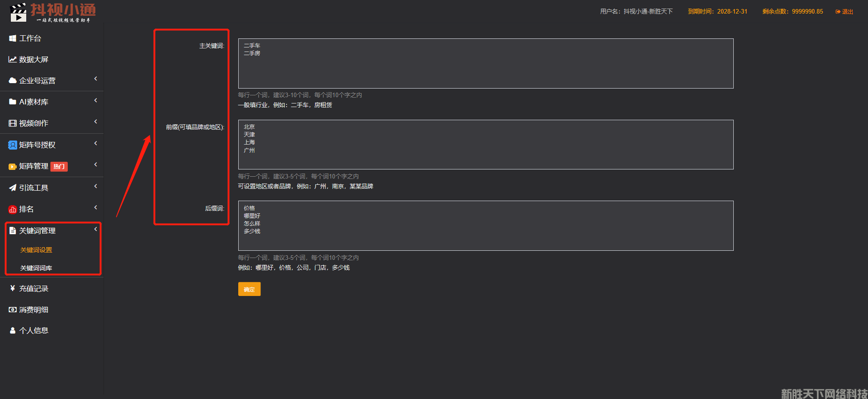Focus the 后缀词 text area

click(486, 225)
